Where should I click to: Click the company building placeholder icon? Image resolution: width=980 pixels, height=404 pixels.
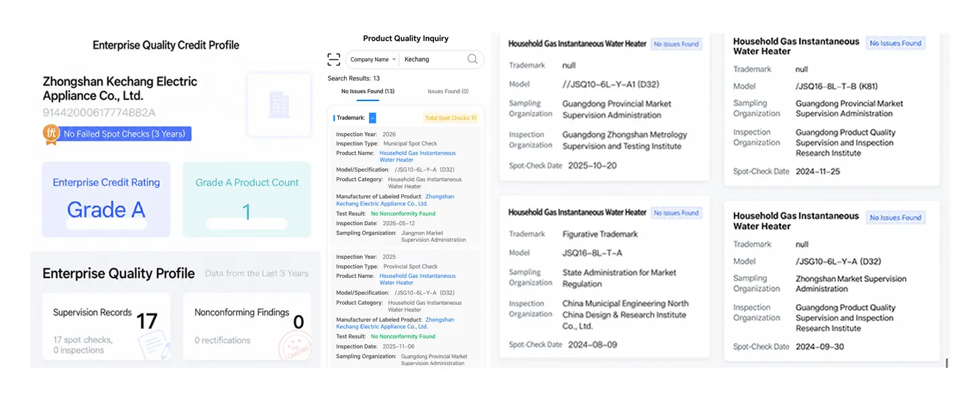click(x=279, y=105)
